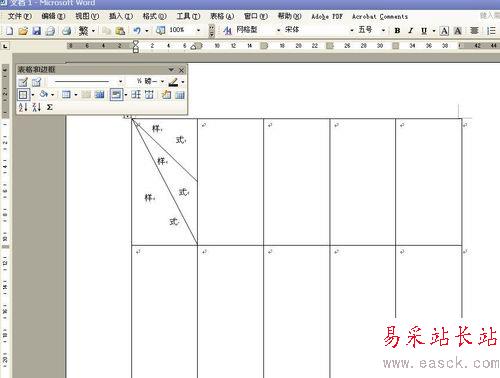This screenshot has width=500, height=378.
Task: Expand the Shading Color options arrow
Action: pos(52,95)
